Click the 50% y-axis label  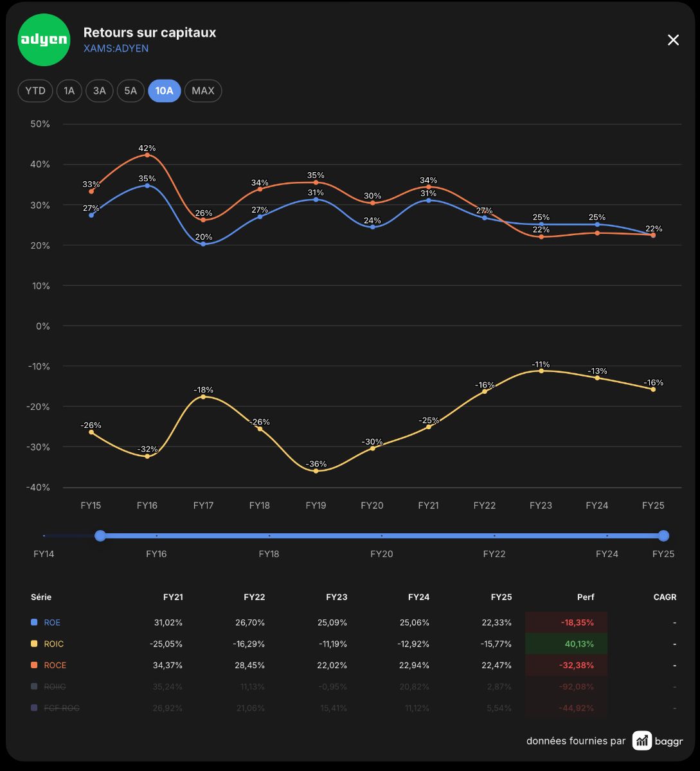[x=40, y=124]
